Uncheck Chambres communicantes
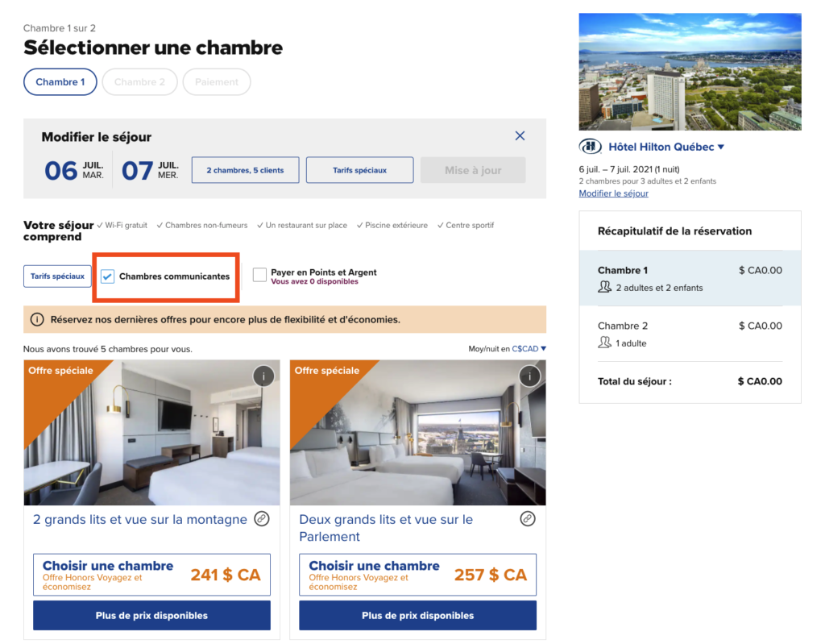Viewport: 825px width, 644px height. pyautogui.click(x=107, y=276)
